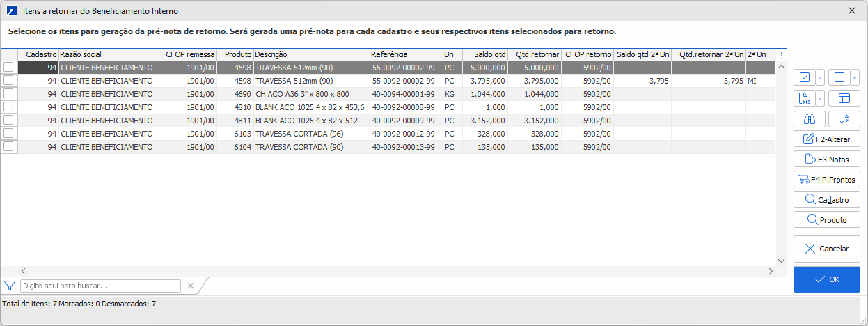The height and width of the screenshot is (326, 868).
Task: Sort by the Produto column header
Action: coord(235,54)
